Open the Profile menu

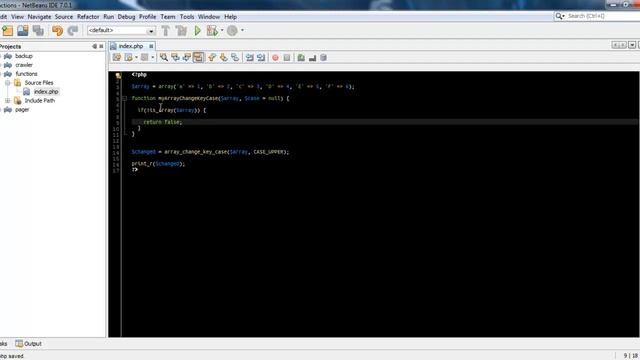pyautogui.click(x=148, y=17)
